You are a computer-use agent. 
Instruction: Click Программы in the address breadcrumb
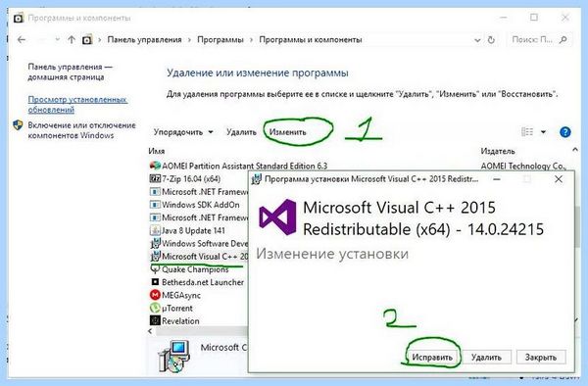pyautogui.click(x=220, y=39)
